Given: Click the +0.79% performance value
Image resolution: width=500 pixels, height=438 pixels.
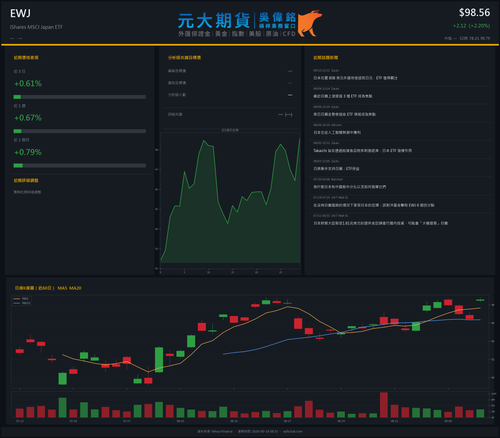Looking at the screenshot, I should 28,152.
